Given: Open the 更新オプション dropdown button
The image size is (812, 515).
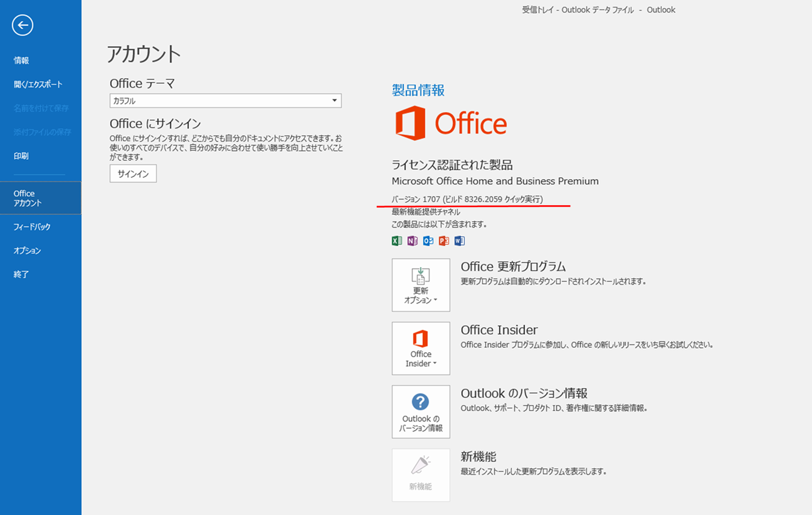Looking at the screenshot, I should [421, 285].
